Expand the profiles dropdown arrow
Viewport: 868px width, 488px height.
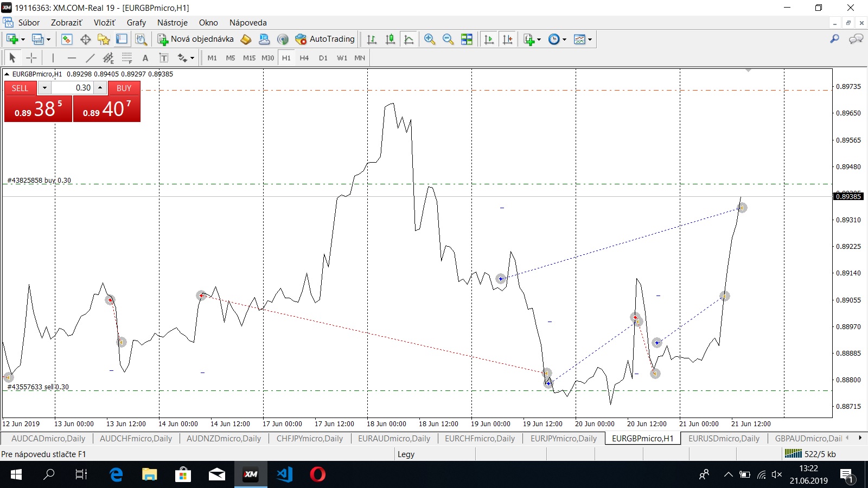(48, 40)
